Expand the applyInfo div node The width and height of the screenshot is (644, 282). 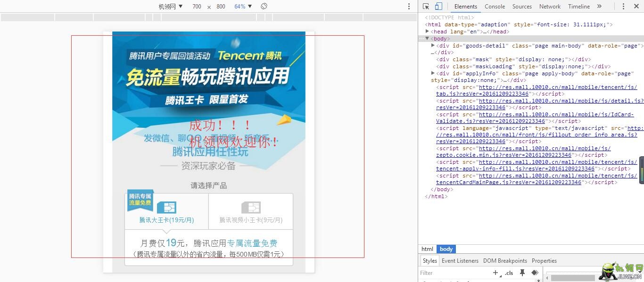[x=433, y=73]
